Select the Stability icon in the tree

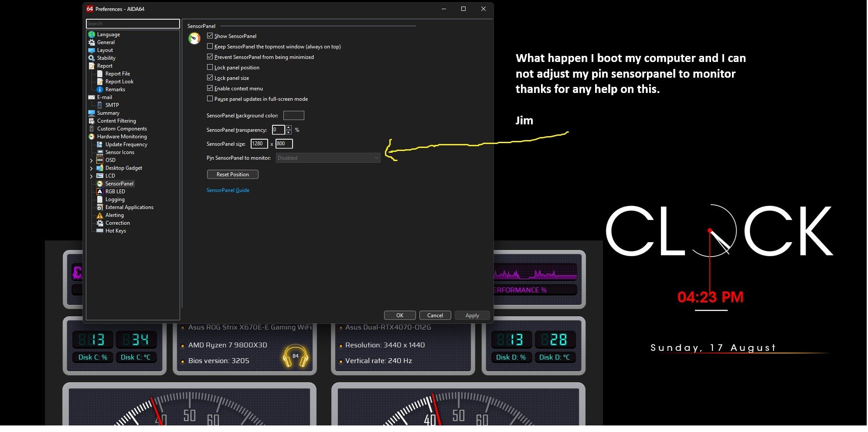click(x=92, y=58)
